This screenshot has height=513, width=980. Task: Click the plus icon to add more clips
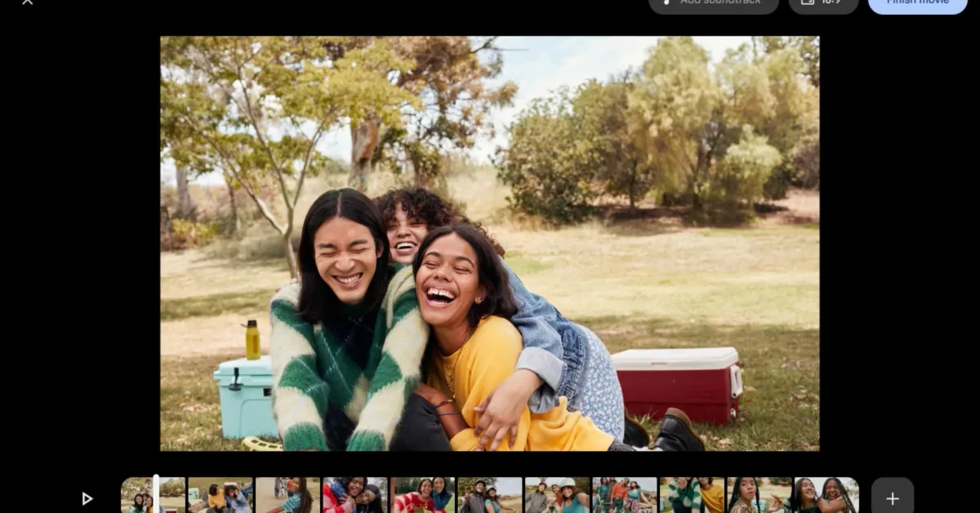click(x=891, y=497)
